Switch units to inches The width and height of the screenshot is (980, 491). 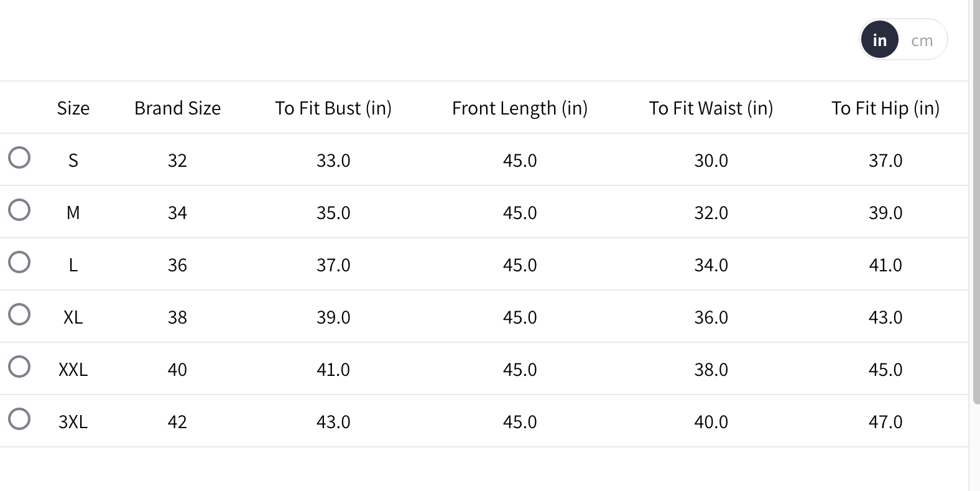879,40
